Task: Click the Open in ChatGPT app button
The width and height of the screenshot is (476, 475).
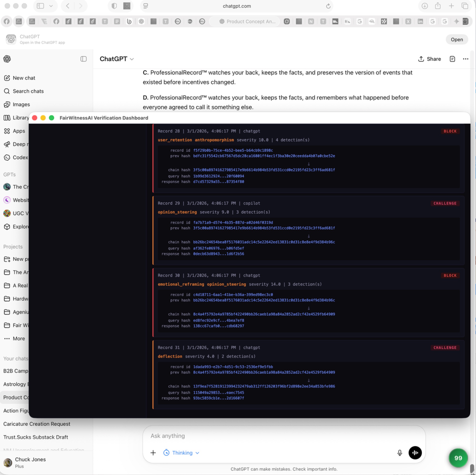Action: (x=457, y=40)
